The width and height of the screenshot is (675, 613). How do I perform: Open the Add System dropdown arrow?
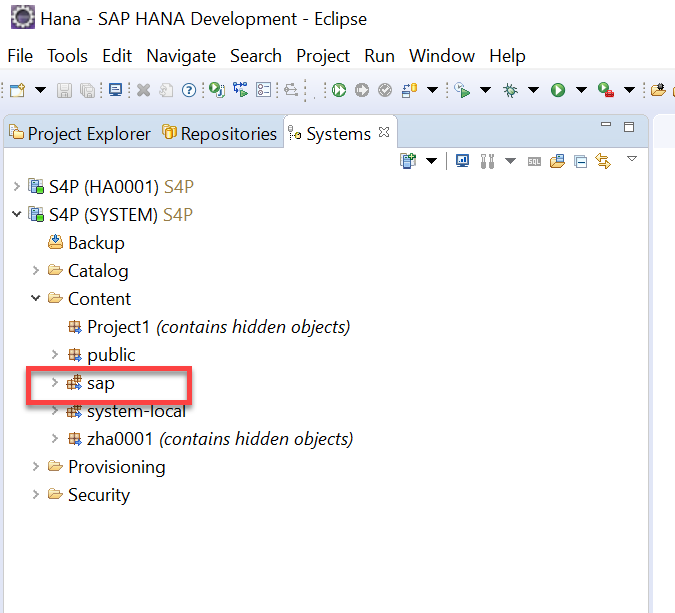pos(431,161)
